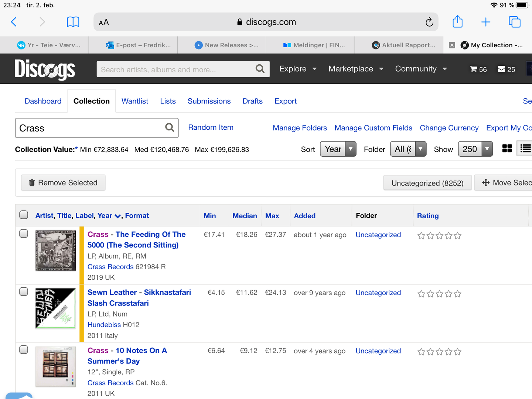Close the My Collection tab
This screenshot has width=532, height=399.
[x=452, y=45]
